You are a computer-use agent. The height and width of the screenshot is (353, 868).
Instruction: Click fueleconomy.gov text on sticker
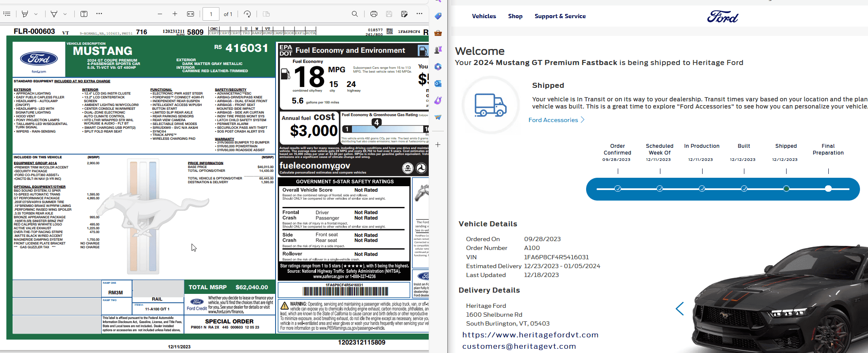315,166
